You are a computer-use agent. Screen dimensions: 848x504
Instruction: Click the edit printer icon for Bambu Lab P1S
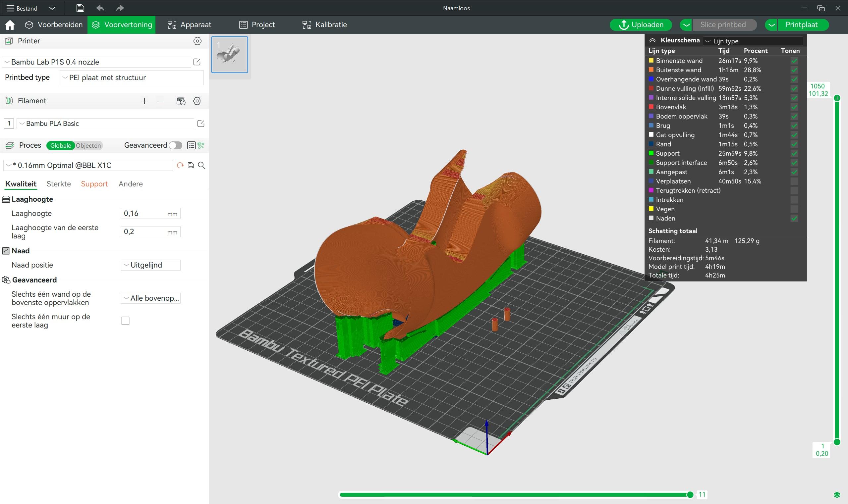[x=197, y=62]
